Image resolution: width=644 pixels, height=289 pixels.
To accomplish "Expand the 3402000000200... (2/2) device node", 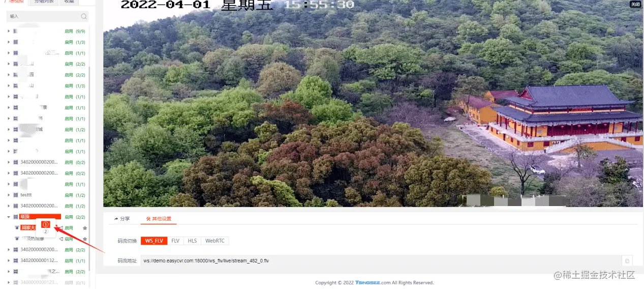I will click(x=9, y=249).
